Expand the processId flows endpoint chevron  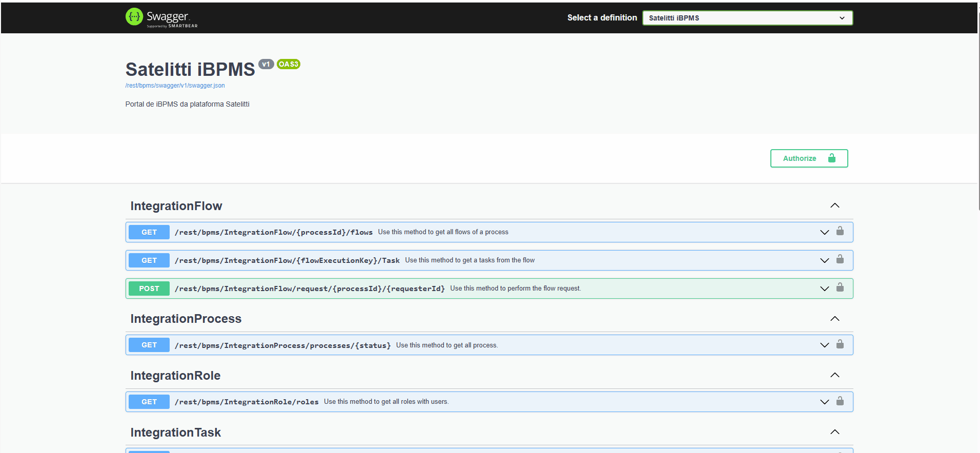click(x=825, y=232)
